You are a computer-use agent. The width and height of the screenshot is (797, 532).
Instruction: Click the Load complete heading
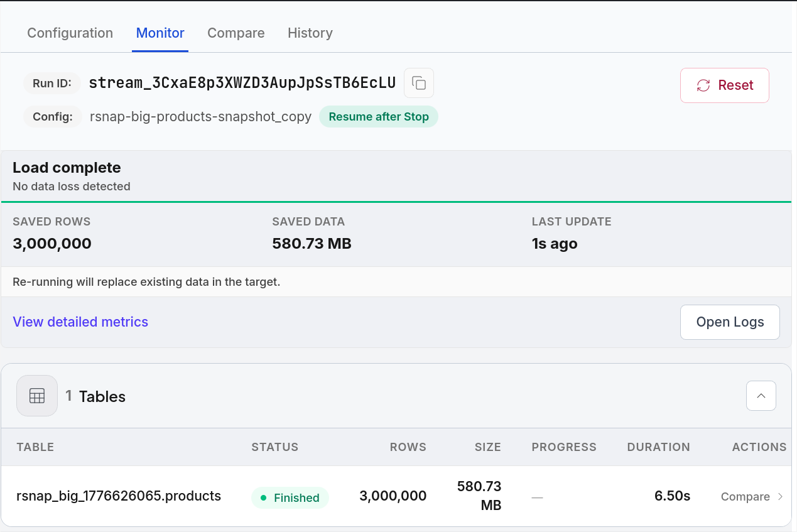[67, 168]
